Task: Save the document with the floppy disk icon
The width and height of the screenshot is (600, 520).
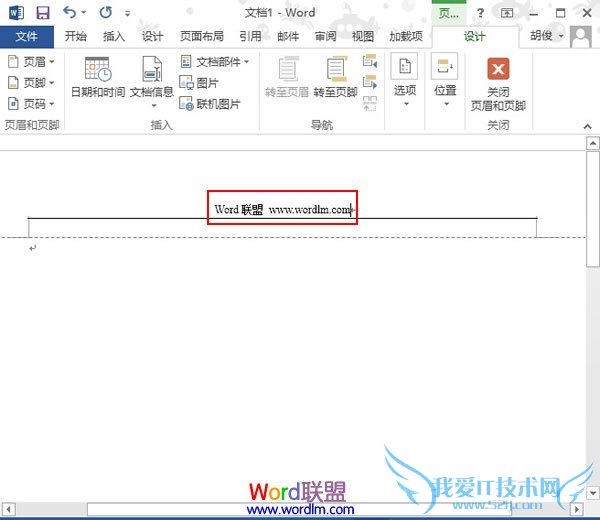Action: click(x=43, y=13)
